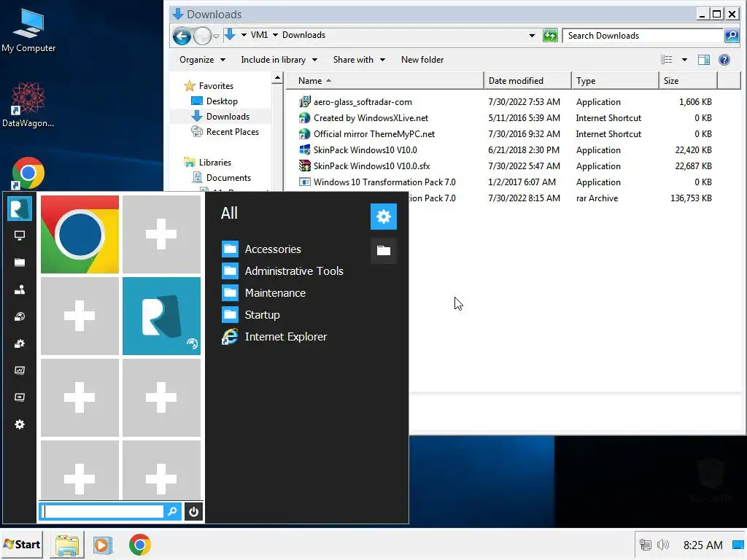Expand arrow before VM1 in address bar
The width and height of the screenshot is (747, 560).
point(244,35)
